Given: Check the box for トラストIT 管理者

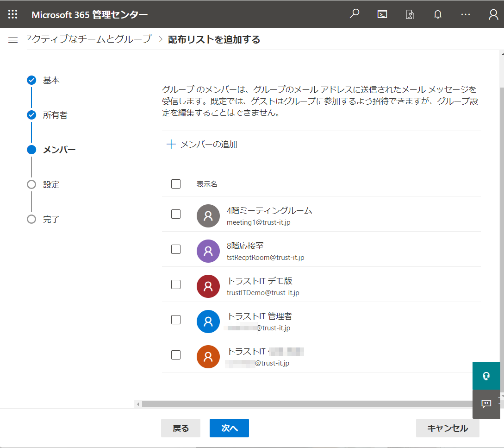Looking at the screenshot, I should (x=176, y=320).
